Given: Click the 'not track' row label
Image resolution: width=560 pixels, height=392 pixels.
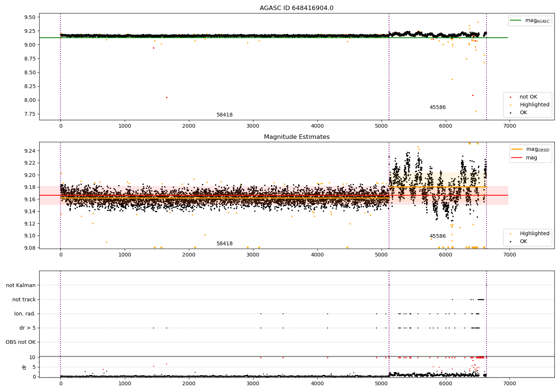Looking at the screenshot, I should (24, 299).
